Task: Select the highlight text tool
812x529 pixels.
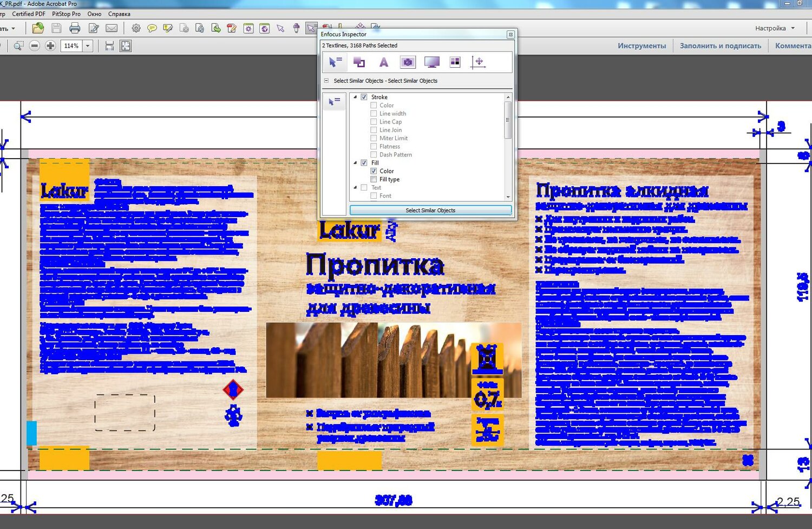Action: (168, 28)
